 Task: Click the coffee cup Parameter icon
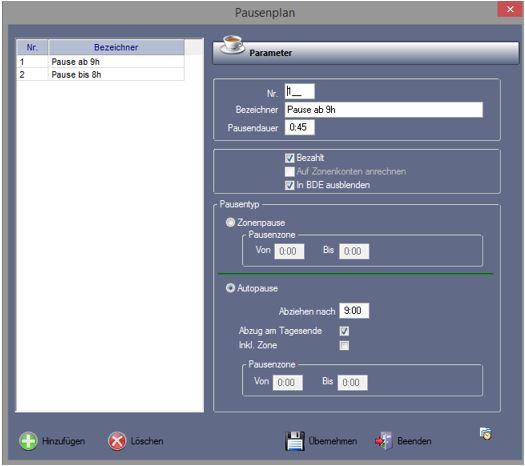click(x=233, y=45)
